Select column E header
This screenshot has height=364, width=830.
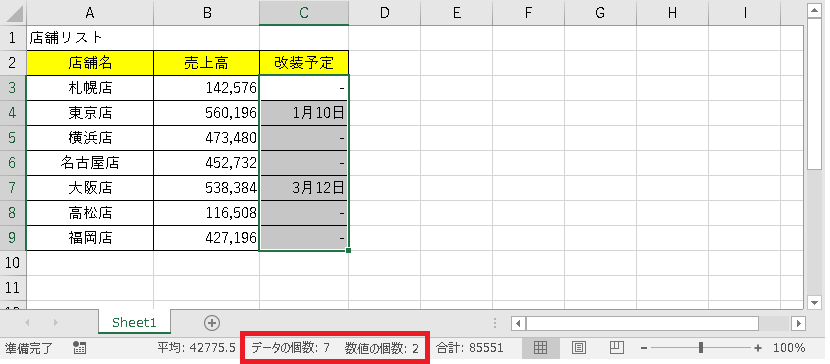click(x=456, y=13)
